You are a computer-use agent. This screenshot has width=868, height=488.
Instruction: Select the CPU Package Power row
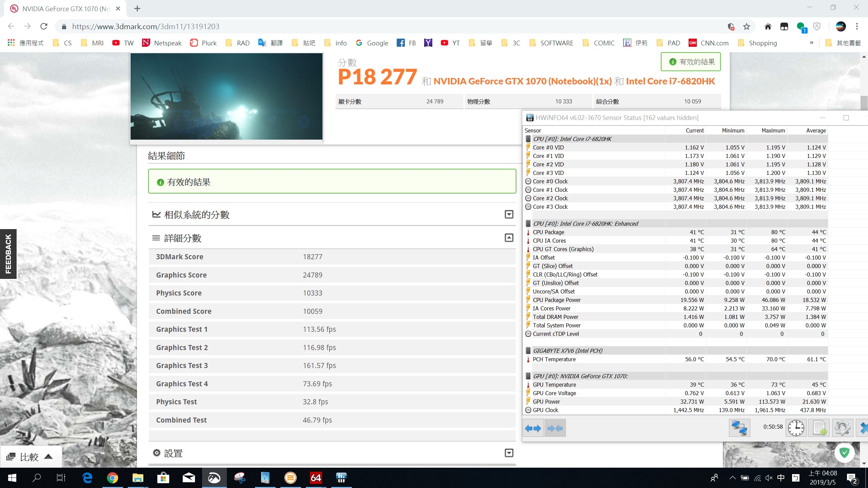(675, 300)
